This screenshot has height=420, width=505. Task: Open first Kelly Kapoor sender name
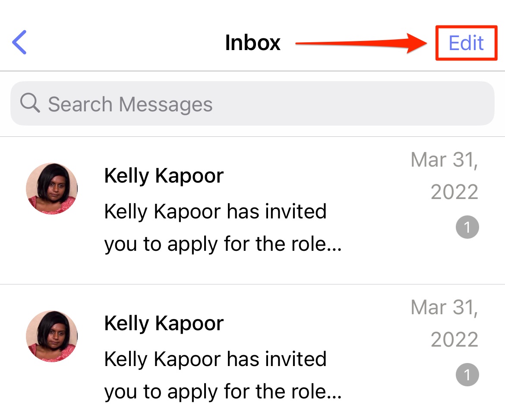click(164, 176)
